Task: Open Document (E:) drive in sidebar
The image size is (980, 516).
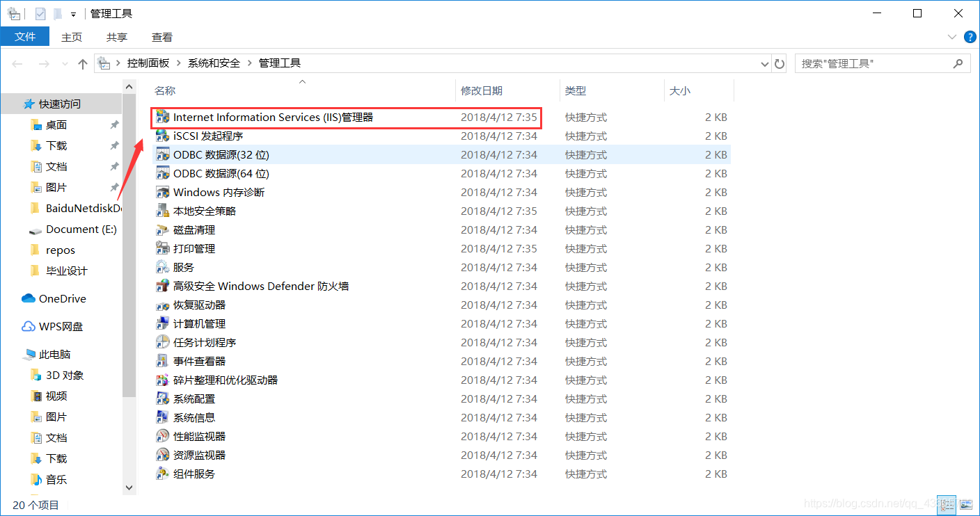Action: [73, 229]
